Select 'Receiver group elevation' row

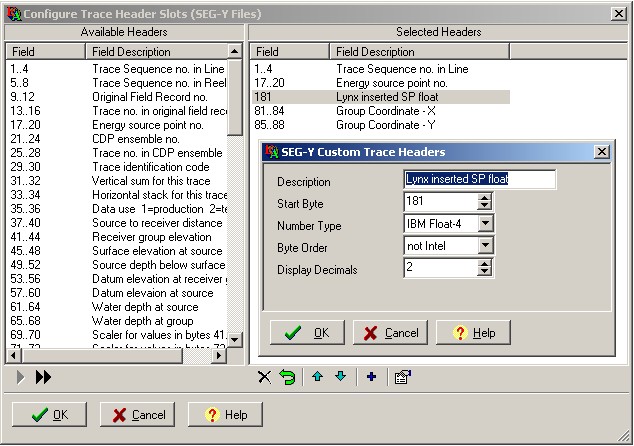pyautogui.click(x=117, y=237)
